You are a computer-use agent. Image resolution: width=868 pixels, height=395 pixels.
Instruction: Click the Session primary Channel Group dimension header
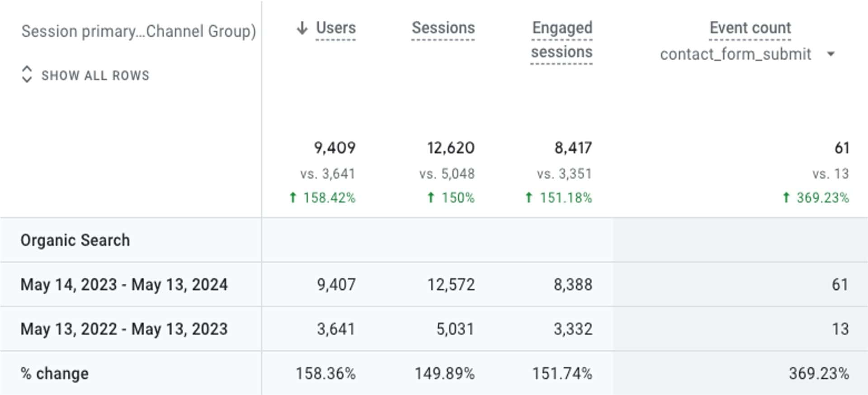point(138,31)
